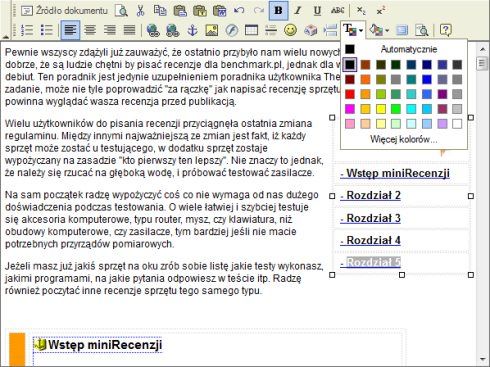490x367 pixels.
Task: Click the document preview magnifier icon
Action: pyautogui.click(x=121, y=11)
